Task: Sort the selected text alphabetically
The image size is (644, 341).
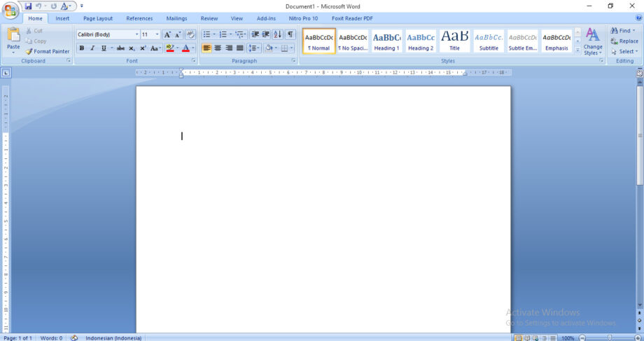Action: point(277,34)
